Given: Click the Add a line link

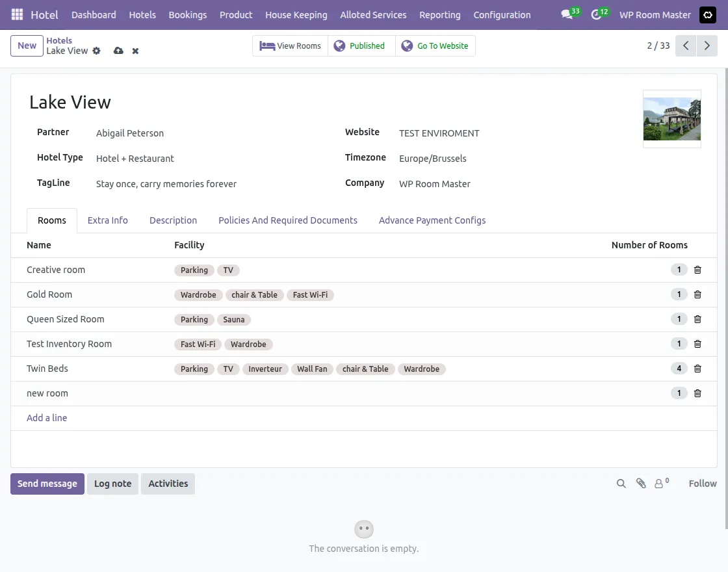Looking at the screenshot, I should tap(47, 418).
